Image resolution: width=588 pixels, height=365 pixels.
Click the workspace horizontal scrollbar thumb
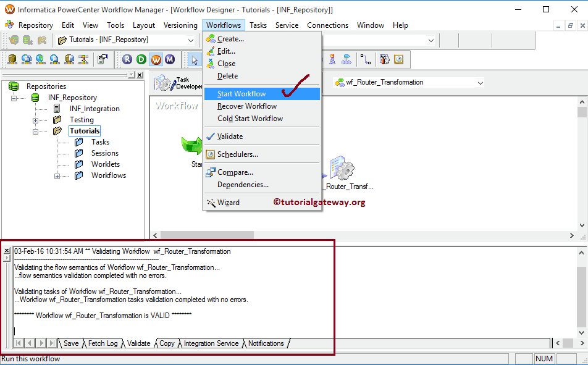[207, 235]
